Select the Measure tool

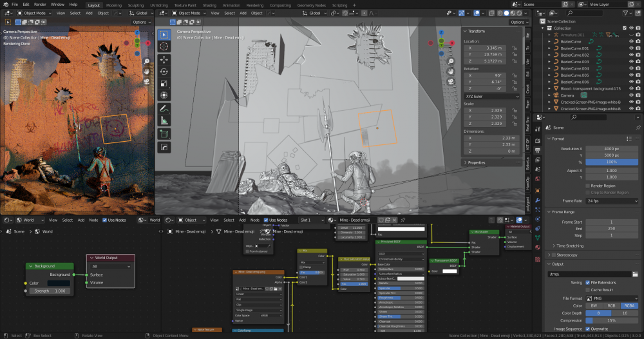[164, 121]
